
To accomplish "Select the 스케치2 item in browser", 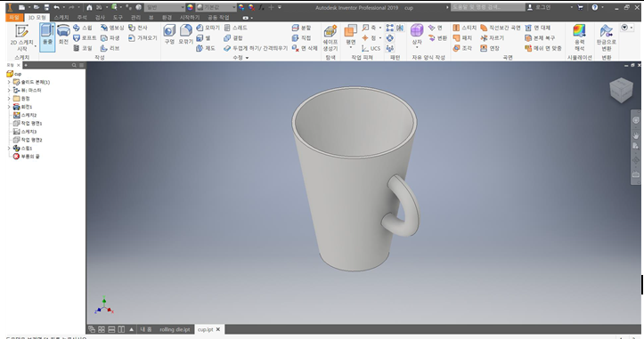I will click(x=25, y=116).
